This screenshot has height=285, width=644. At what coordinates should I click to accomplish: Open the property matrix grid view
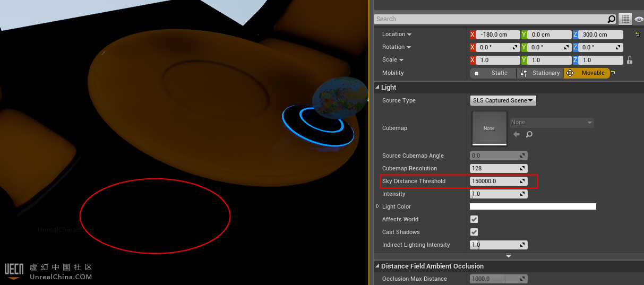tap(625, 19)
